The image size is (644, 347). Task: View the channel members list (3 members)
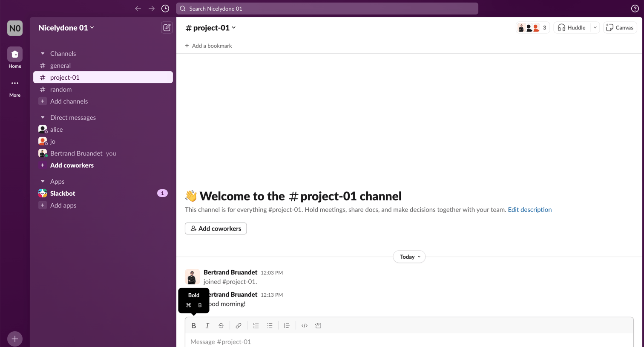tap(532, 28)
